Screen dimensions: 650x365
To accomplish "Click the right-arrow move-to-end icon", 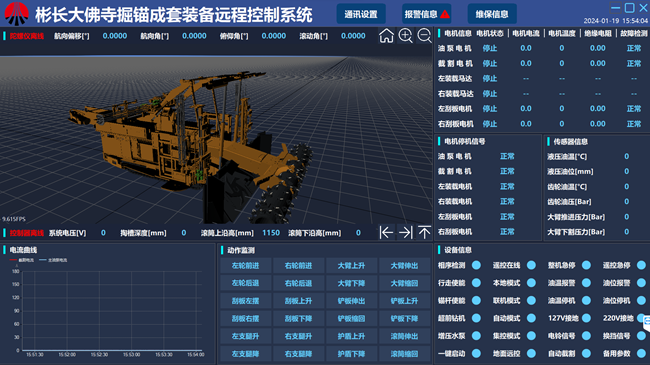I will click(405, 232).
